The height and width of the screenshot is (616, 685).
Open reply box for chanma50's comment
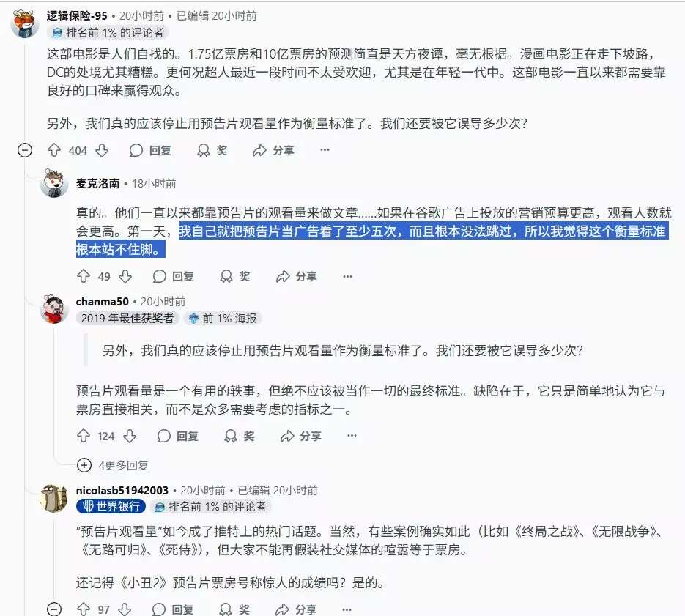pos(178,436)
